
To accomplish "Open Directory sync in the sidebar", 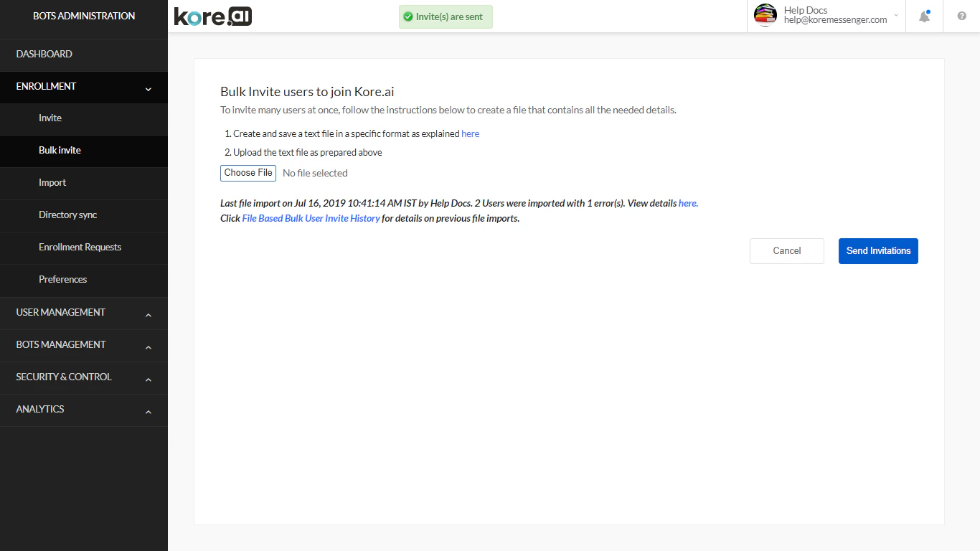I will point(84,215).
